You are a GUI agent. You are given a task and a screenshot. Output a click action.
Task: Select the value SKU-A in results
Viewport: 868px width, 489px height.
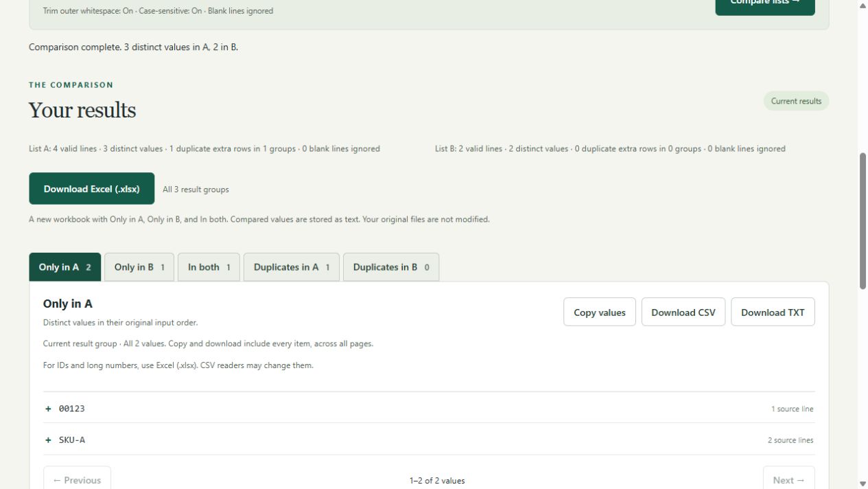pos(72,440)
